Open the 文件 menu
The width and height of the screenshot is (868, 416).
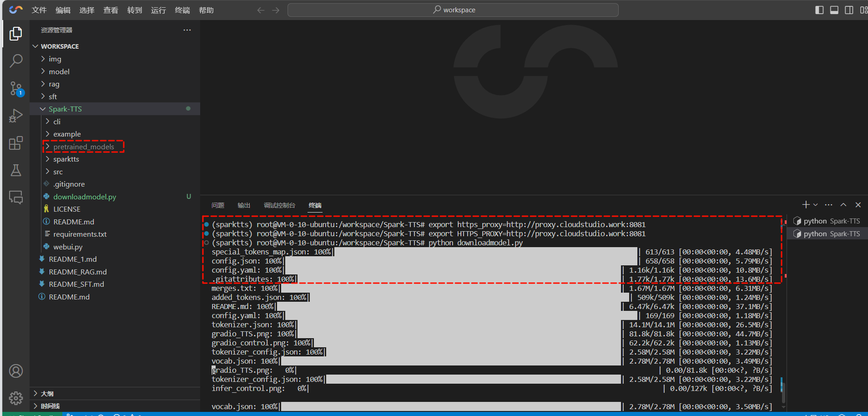(39, 10)
